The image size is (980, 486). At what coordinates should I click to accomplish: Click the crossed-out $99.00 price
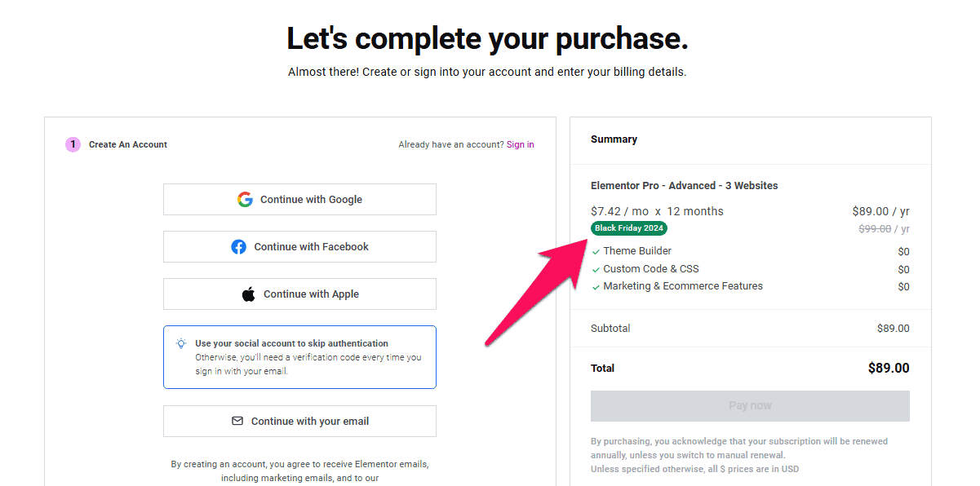point(875,229)
